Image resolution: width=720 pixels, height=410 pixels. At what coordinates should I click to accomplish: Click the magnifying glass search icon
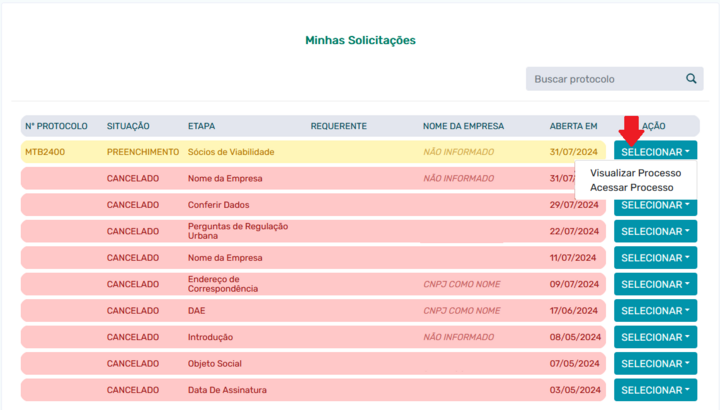tap(691, 79)
